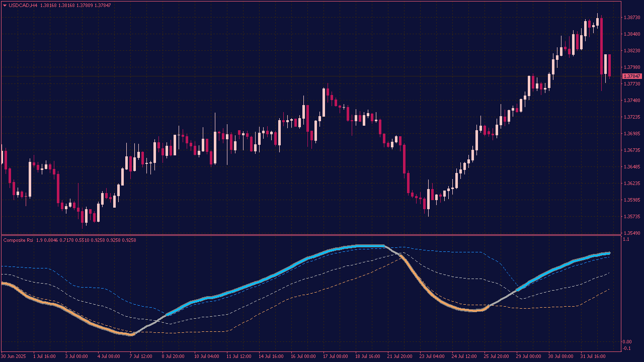This screenshot has height=362, width=644.
Task: Click the Composite Rsi indicator label
Action: click(x=18, y=240)
